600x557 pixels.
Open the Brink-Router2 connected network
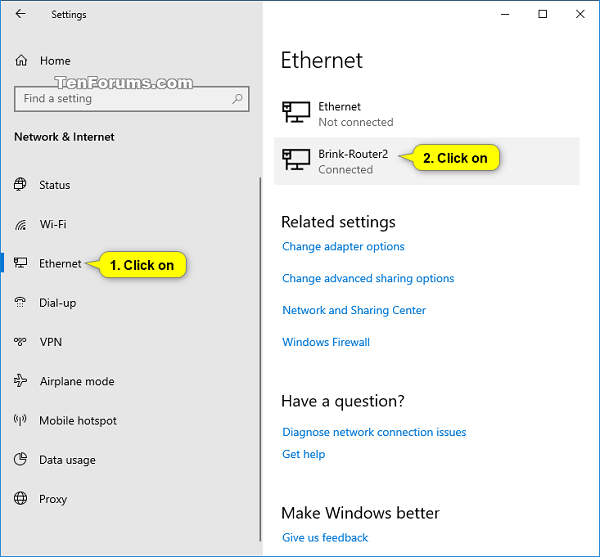345,162
